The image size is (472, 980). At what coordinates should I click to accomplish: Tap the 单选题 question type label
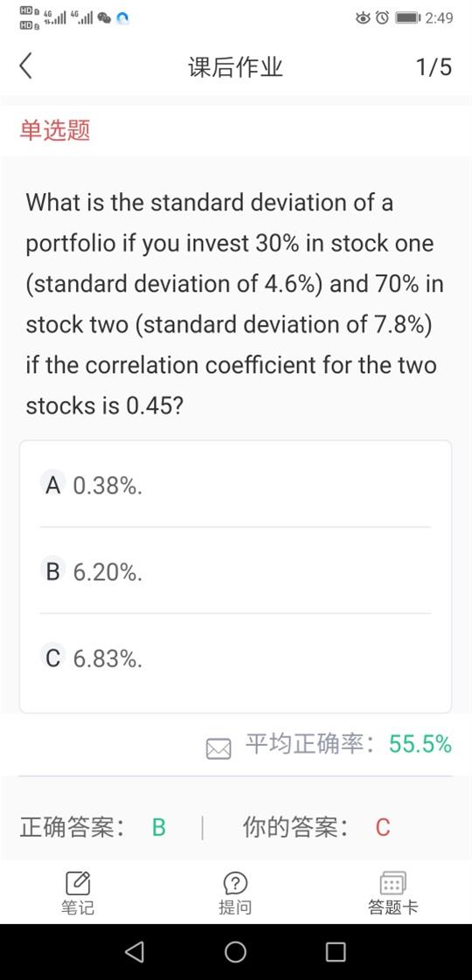(55, 130)
